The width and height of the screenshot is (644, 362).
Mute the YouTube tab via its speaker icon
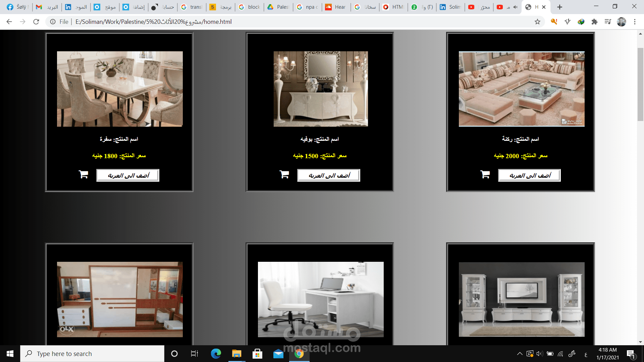coord(515,7)
